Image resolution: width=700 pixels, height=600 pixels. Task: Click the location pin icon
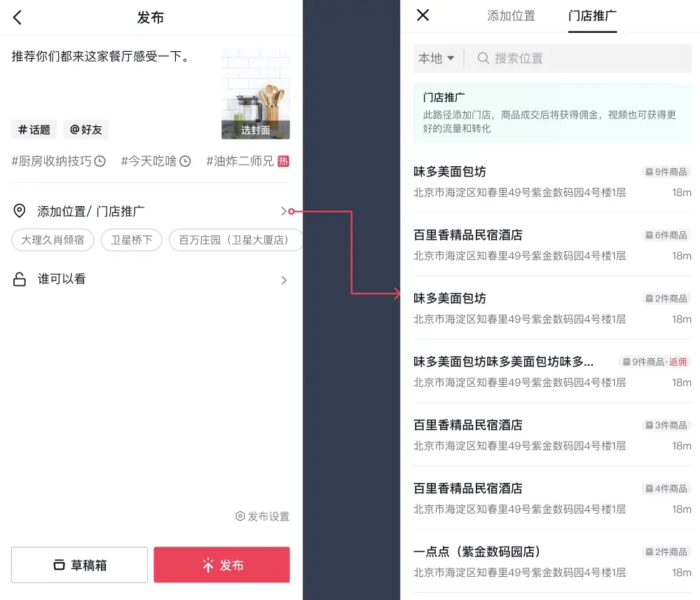[x=19, y=211]
